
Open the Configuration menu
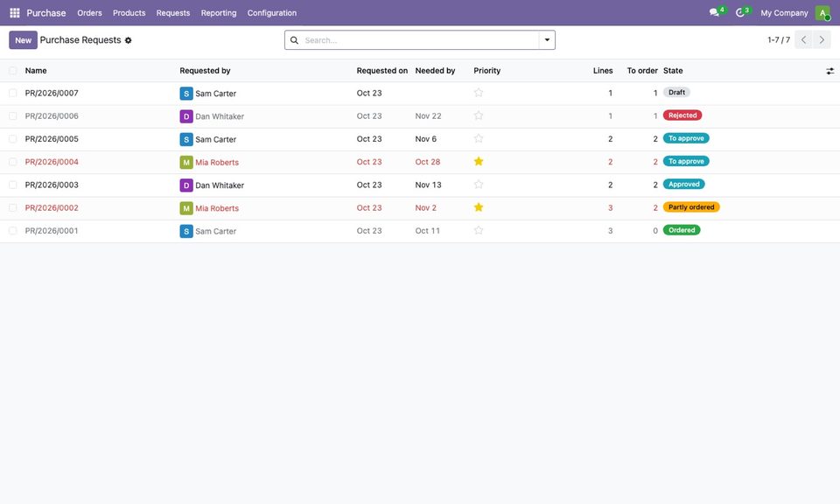click(271, 13)
